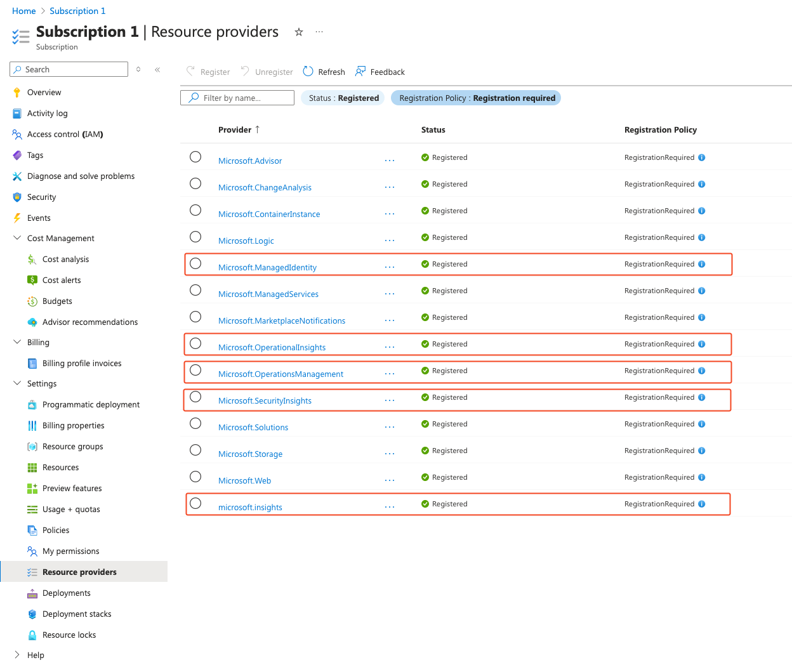Open the Microsoft.OperationsManagement link
The height and width of the screenshot is (672, 792).
(x=280, y=374)
